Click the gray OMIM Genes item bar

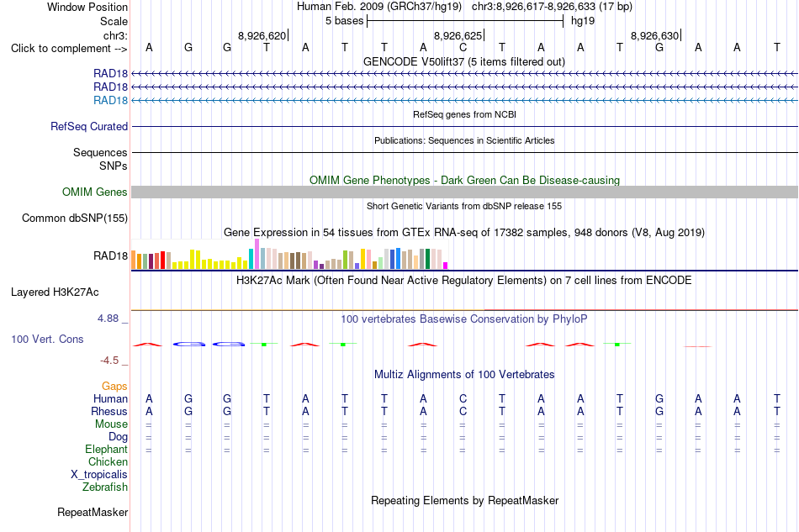pyautogui.click(x=464, y=192)
